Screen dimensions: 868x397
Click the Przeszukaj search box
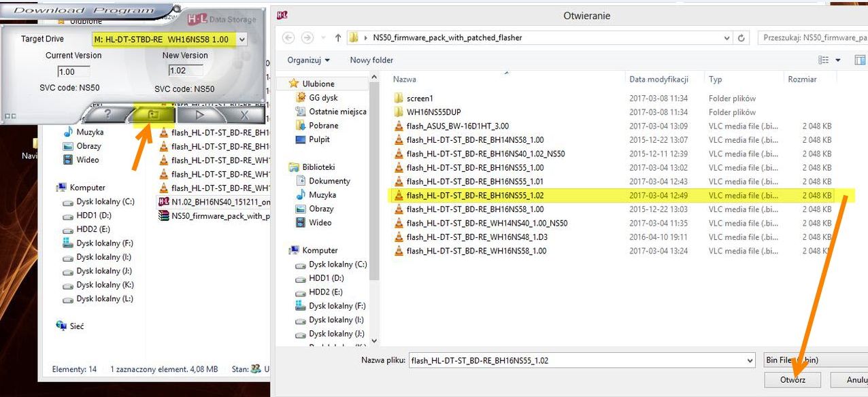pos(813,38)
